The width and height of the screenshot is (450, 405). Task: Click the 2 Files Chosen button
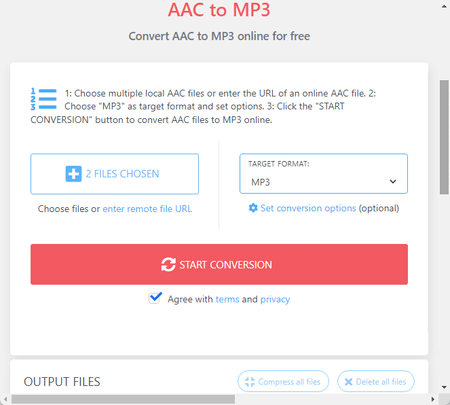[114, 174]
